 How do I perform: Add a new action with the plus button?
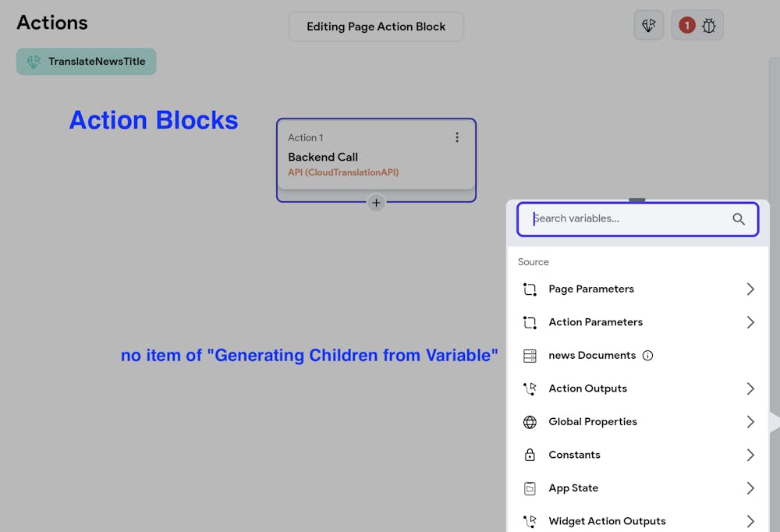pos(376,202)
